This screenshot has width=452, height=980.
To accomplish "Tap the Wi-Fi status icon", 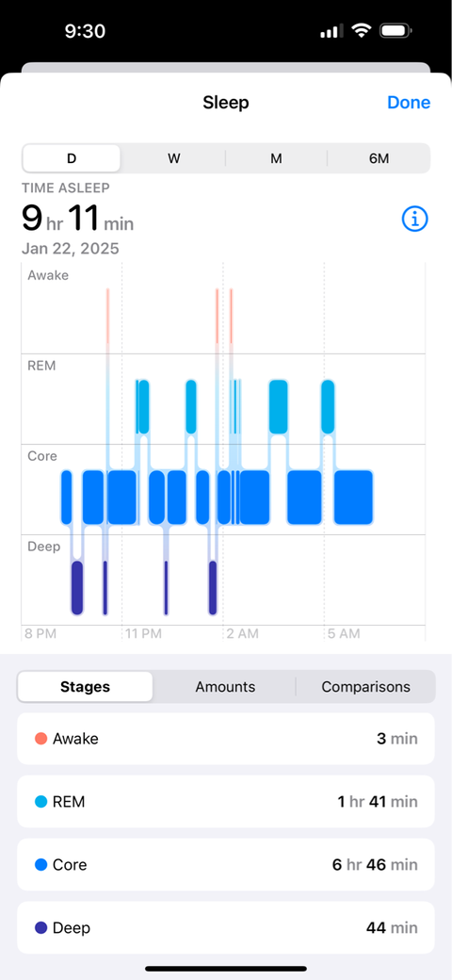I will pyautogui.click(x=361, y=30).
